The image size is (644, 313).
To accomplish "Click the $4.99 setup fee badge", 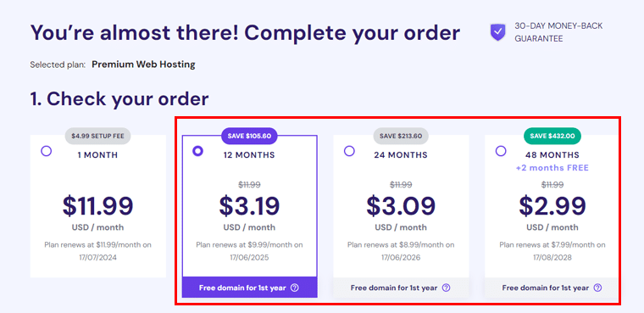I will 97,136.
